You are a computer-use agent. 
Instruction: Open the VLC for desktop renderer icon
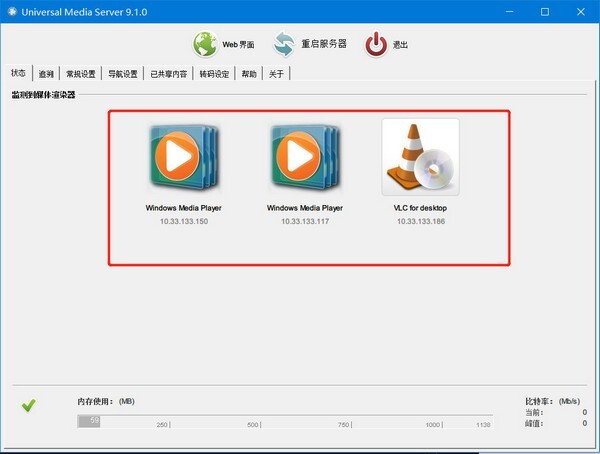(421, 157)
